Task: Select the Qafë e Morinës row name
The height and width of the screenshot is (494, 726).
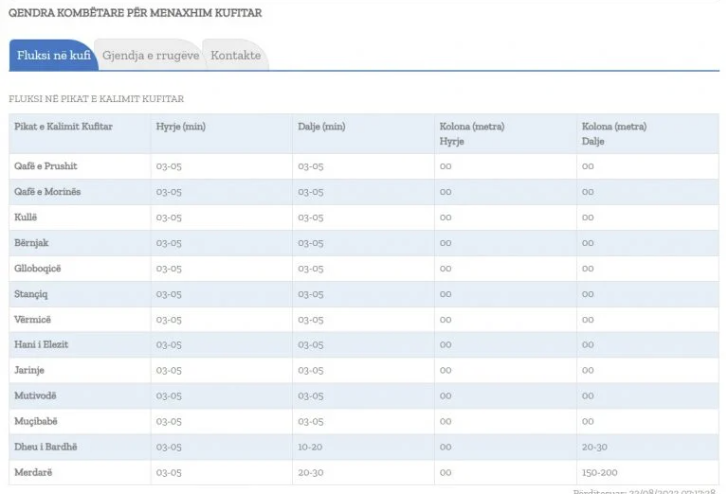Action: (48, 191)
